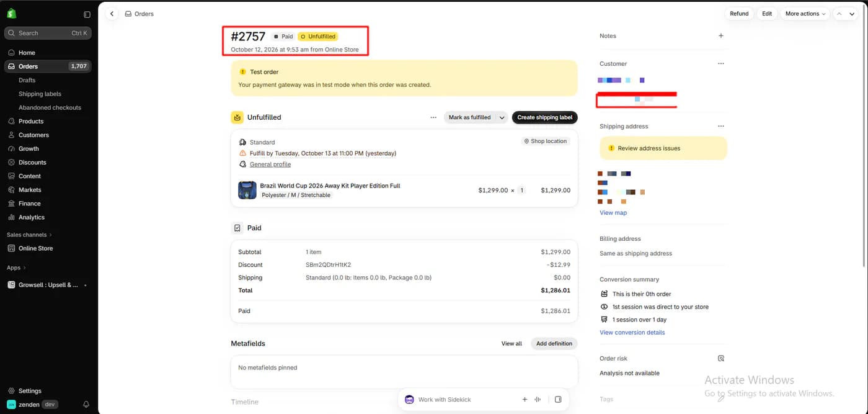Click the Edit order button
Image resolution: width=868 pixels, height=414 pixels.
767,14
